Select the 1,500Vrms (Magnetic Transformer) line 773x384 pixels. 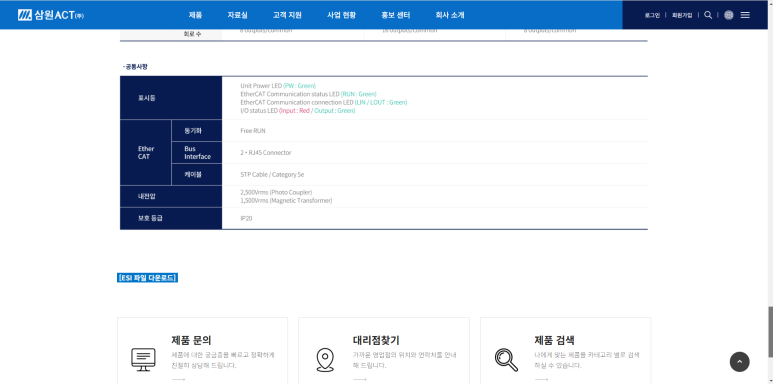tap(286, 201)
